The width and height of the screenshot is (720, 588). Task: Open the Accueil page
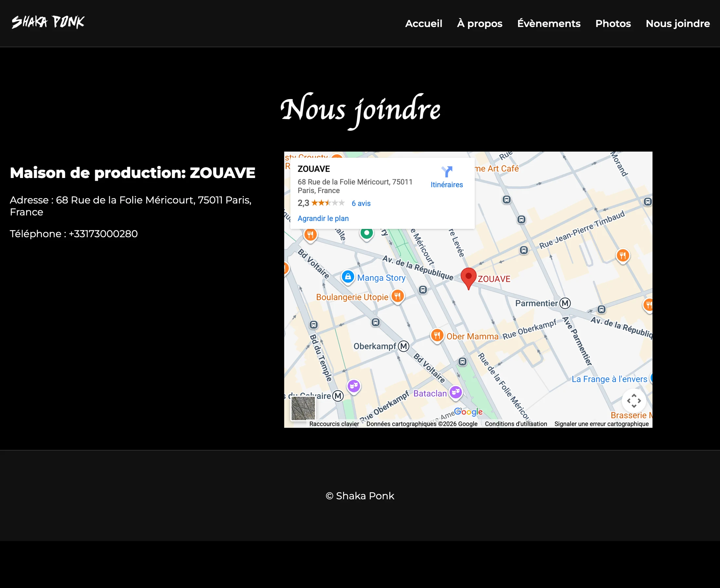pos(423,23)
